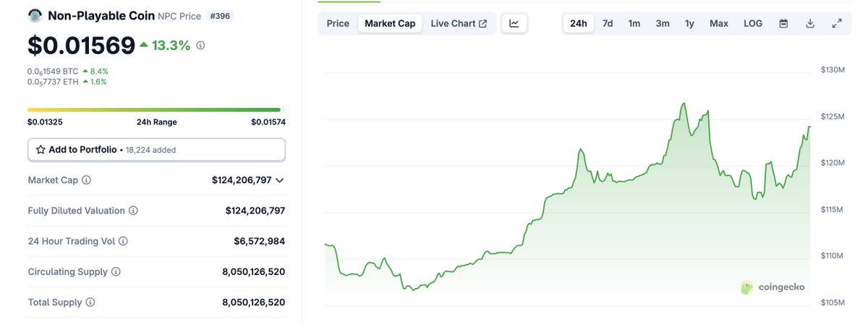Click Circulating Supply value 8,050,126,520
Image resolution: width=868 pixels, height=325 pixels.
tap(254, 271)
